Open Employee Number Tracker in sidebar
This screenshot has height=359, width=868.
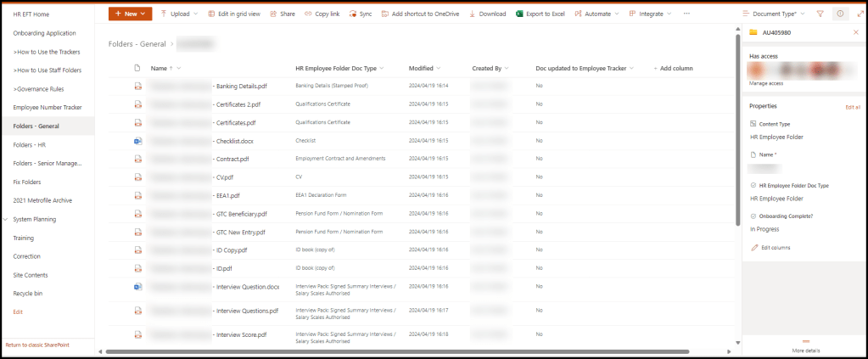48,108
